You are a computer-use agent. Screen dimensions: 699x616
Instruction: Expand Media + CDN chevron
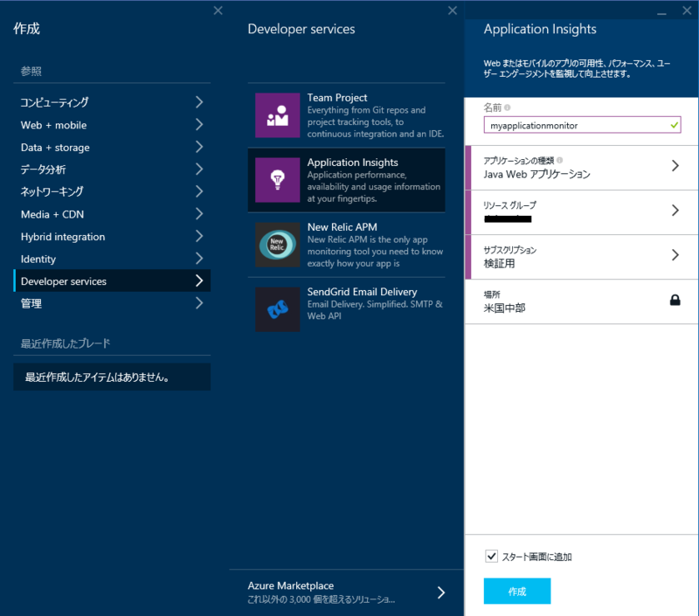(199, 214)
